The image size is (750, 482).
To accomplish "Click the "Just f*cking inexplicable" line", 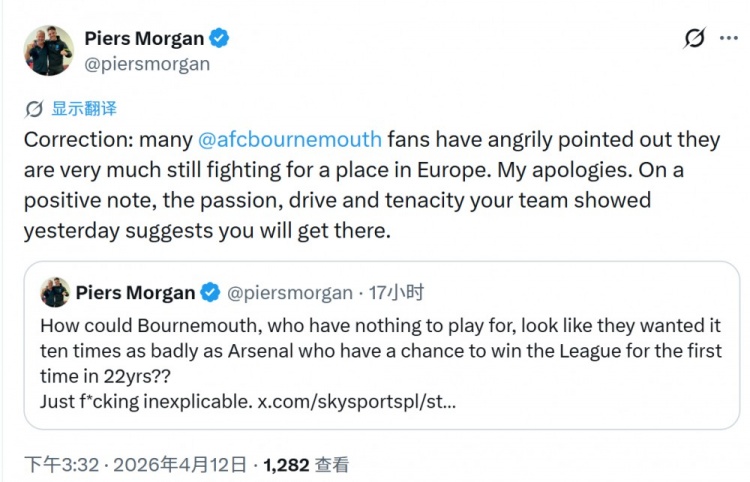I will pyautogui.click(x=145, y=400).
